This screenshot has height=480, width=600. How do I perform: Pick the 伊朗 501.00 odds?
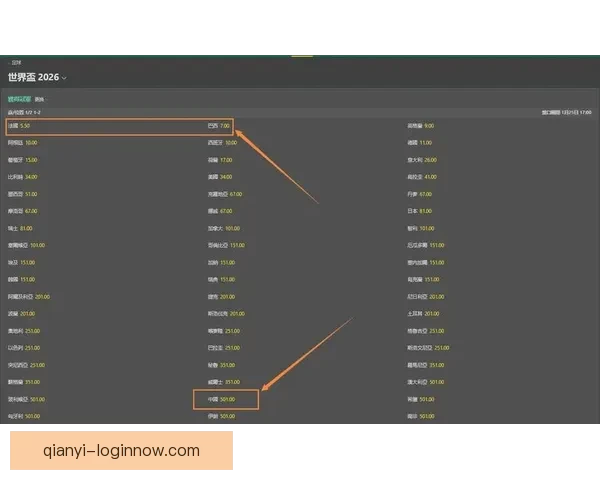pos(221,416)
